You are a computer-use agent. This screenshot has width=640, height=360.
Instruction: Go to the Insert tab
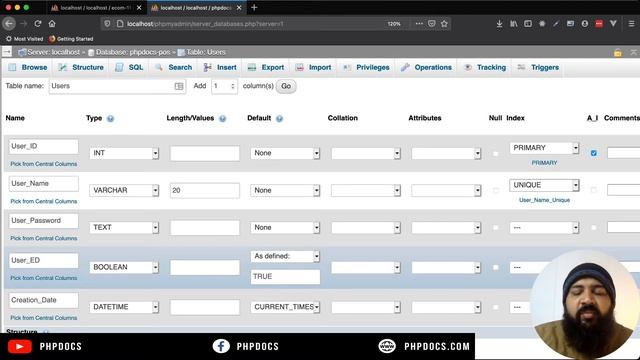coord(220,67)
